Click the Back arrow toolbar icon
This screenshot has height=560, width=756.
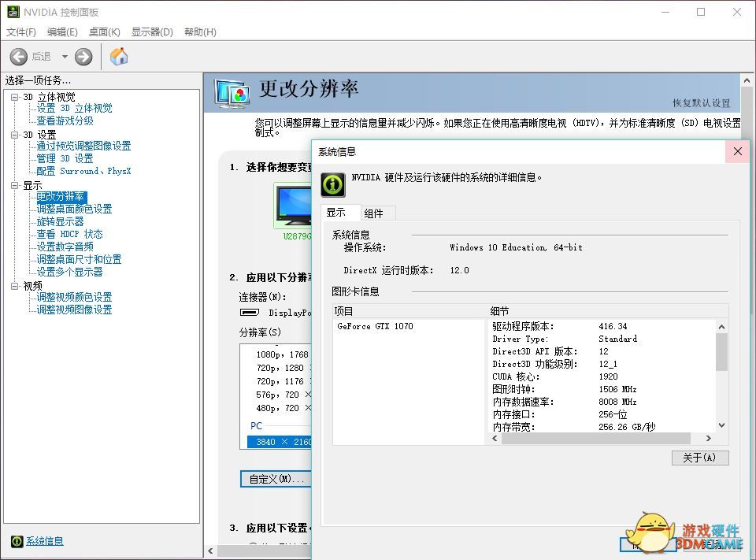click(x=19, y=57)
